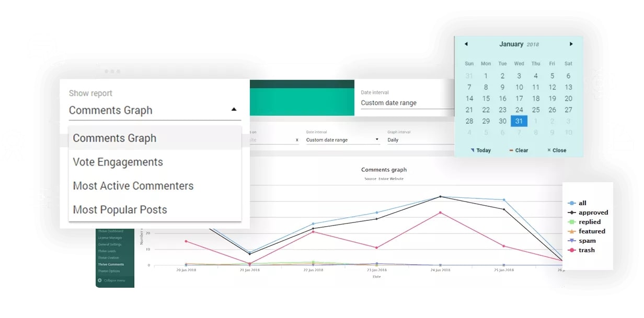Open Theme Options from the sidebar
The image size is (644, 318).
[x=110, y=271]
